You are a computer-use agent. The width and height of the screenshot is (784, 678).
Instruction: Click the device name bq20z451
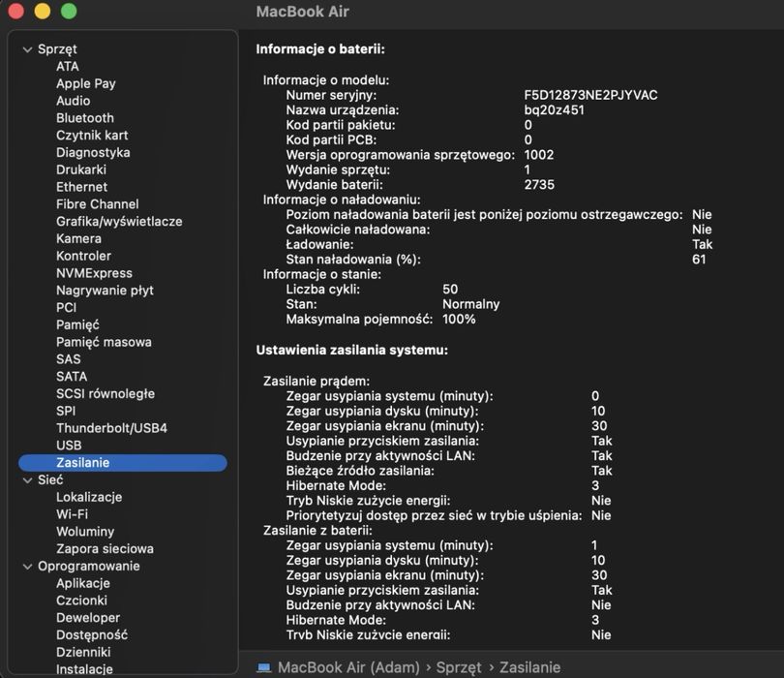tap(554, 110)
